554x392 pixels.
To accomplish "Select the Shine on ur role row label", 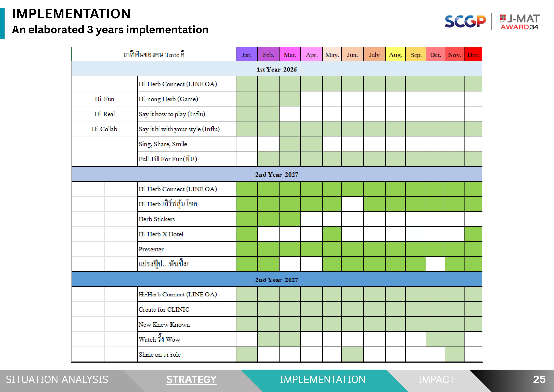I will click(x=160, y=354).
